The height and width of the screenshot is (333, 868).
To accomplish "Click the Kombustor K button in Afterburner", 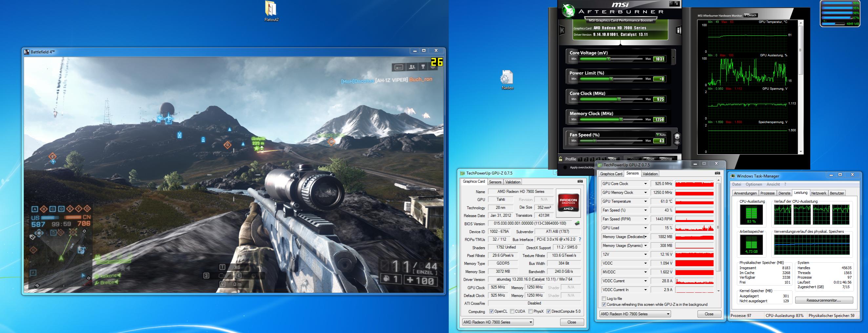I will [562, 30].
